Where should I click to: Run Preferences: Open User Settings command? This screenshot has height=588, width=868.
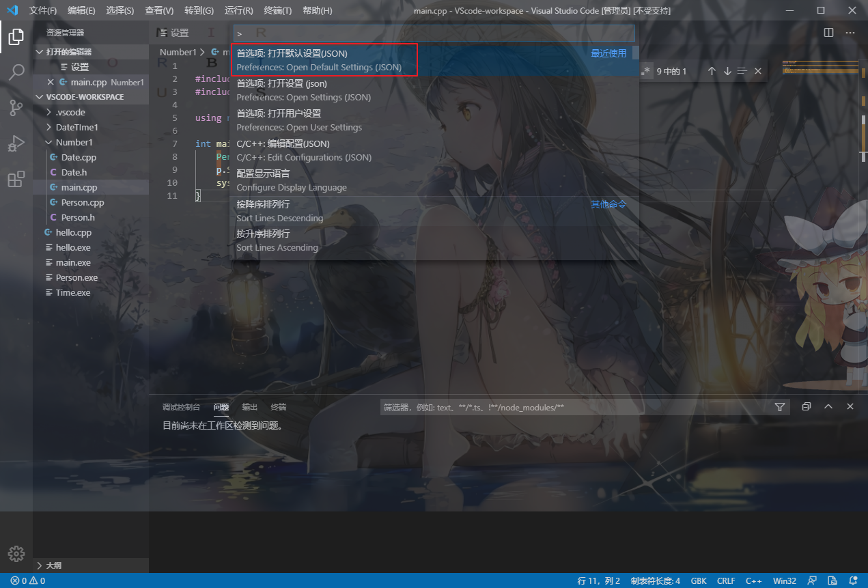click(x=434, y=120)
